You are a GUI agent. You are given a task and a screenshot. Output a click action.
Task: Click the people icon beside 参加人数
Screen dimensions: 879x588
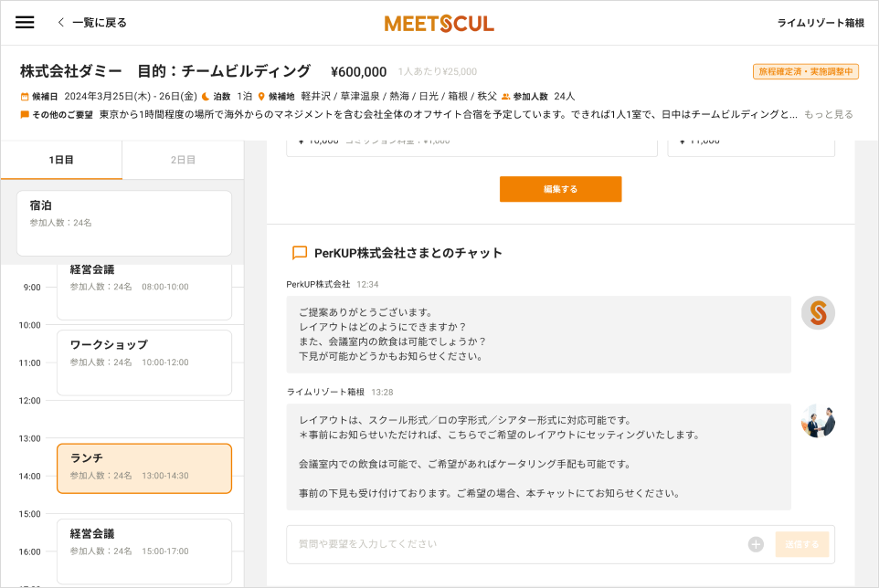[x=505, y=96]
